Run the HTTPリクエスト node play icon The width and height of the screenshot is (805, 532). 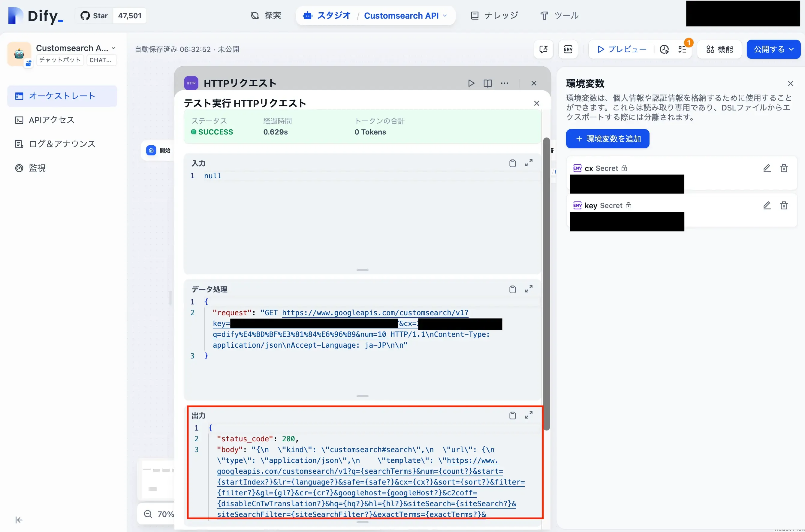pos(471,83)
